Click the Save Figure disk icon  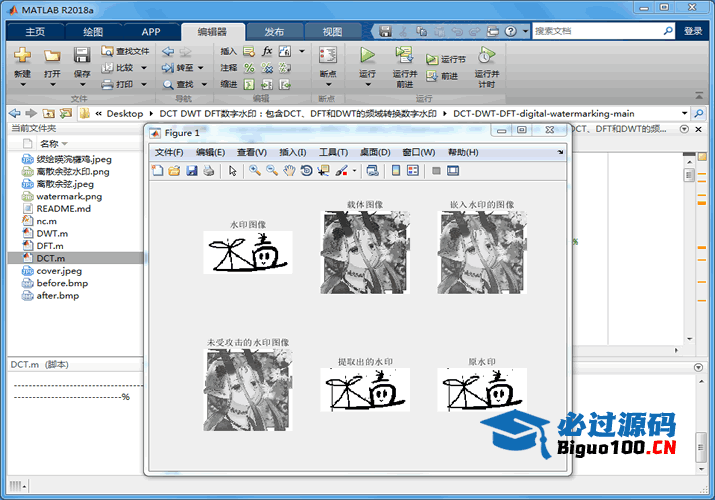coord(191,171)
